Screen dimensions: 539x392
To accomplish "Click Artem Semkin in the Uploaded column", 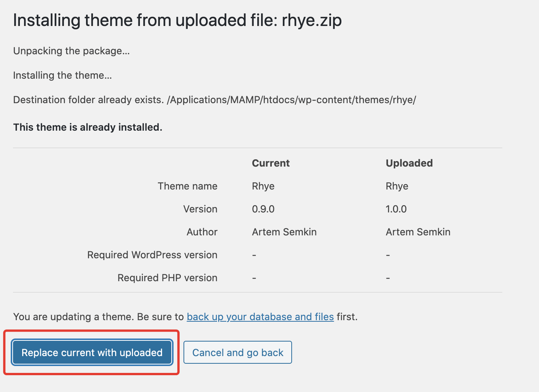I will (x=418, y=232).
